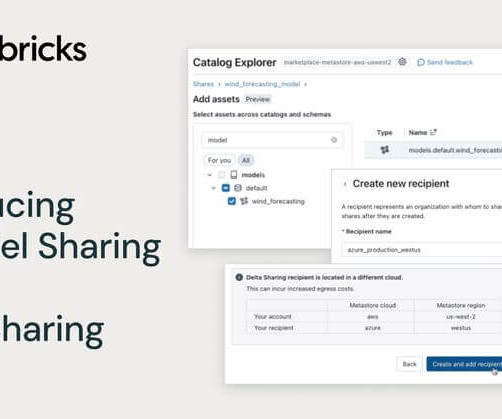Select the models tree item label
The image size is (502, 419).
coord(253,175)
